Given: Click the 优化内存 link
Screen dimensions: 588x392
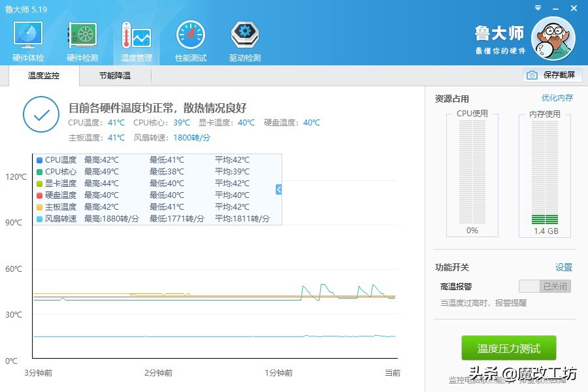Looking at the screenshot, I should (557, 98).
